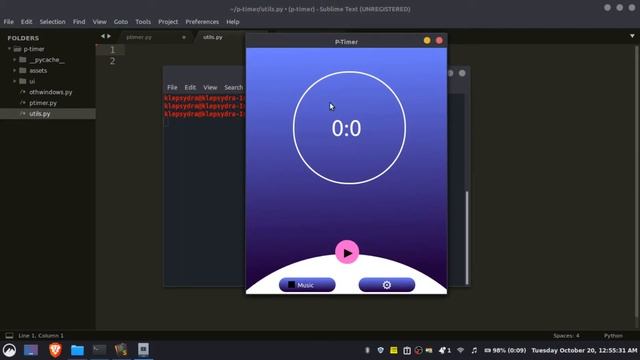
Task: Open the Goto menu
Action: pos(121,22)
